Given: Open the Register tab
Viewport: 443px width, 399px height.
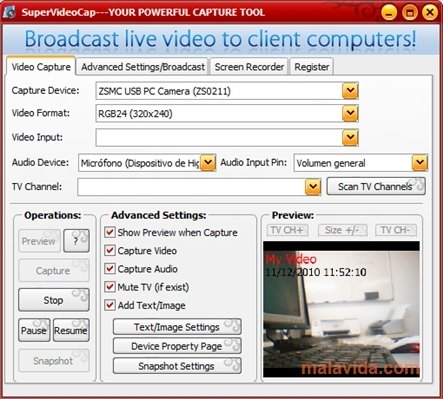Looking at the screenshot, I should (x=312, y=67).
